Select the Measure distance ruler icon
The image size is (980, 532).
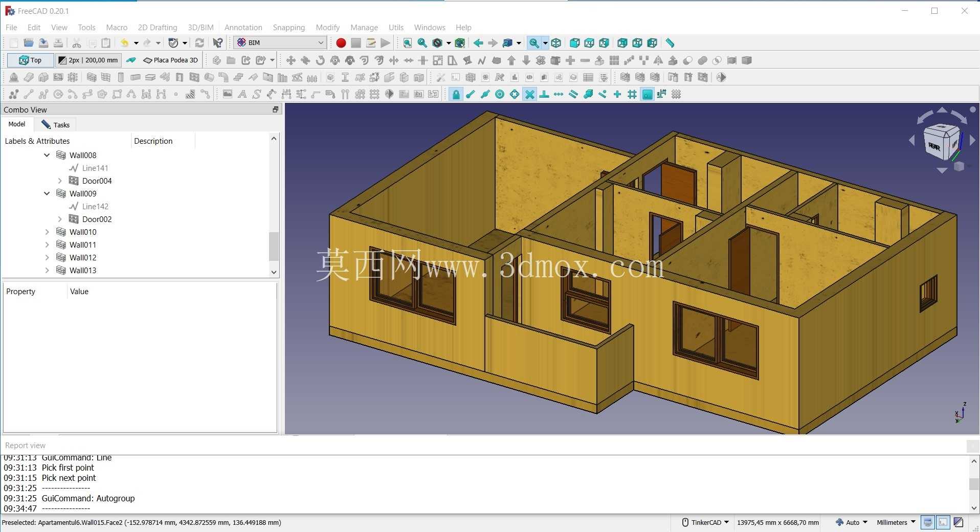coord(670,43)
